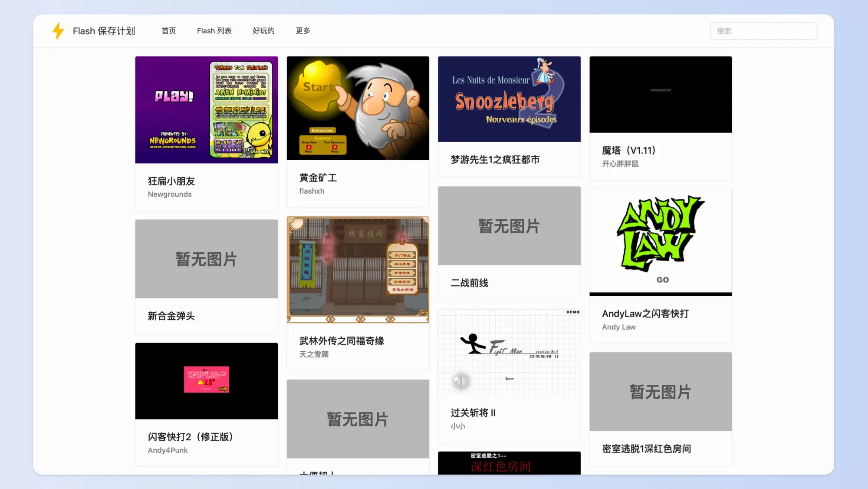The height and width of the screenshot is (489, 868).
Task: Open the Flash 列表 nav item
Action: 214,31
